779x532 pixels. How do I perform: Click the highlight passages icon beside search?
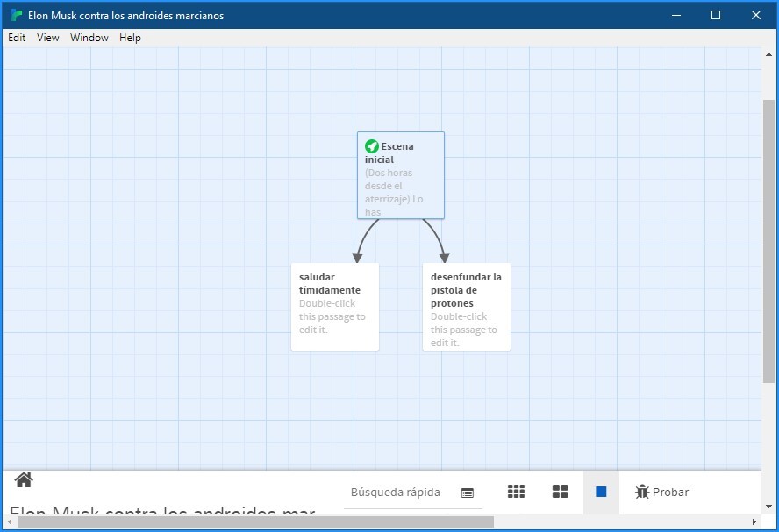coord(467,493)
